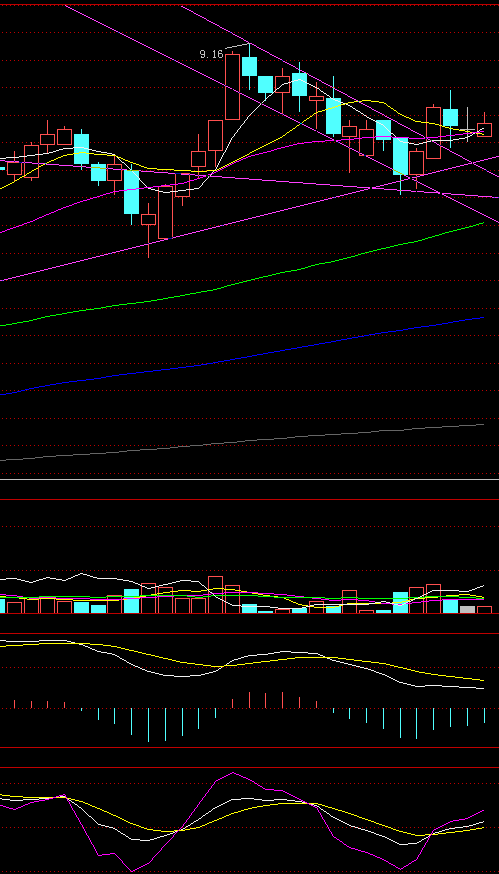
Task: Select the cyan candle right after the 9.16 peak
Action: [249, 66]
